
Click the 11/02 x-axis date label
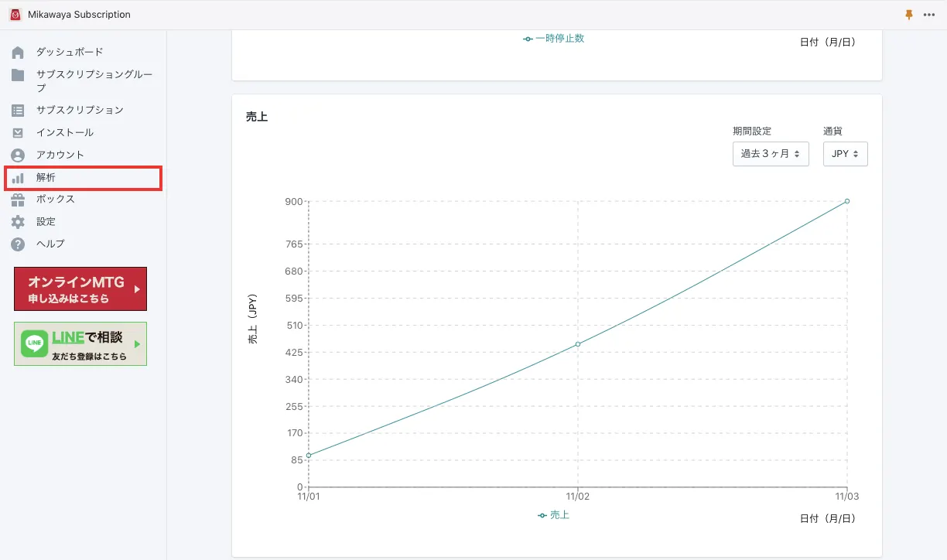(x=578, y=497)
